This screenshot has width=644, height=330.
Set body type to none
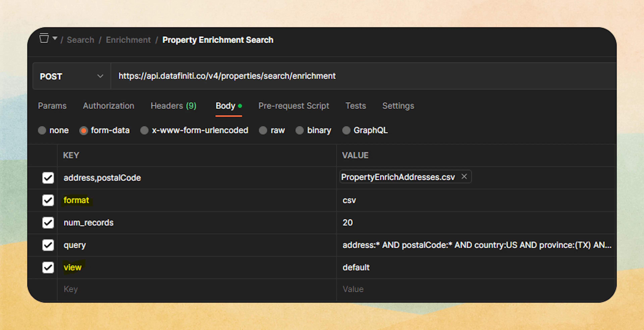click(42, 130)
